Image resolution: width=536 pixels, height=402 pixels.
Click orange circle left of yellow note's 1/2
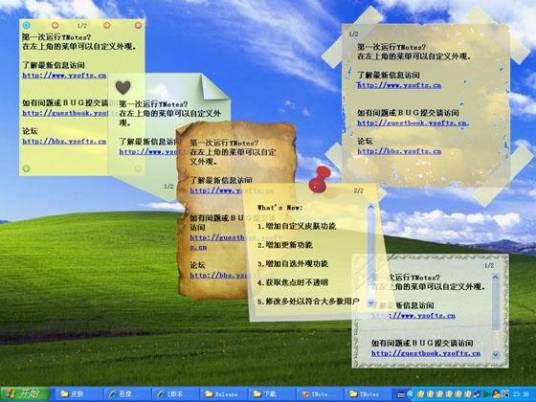55,25
